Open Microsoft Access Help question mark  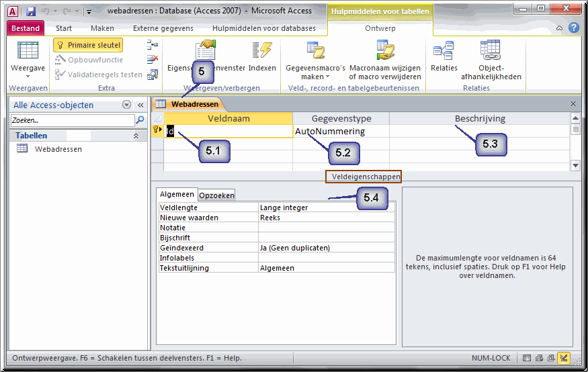[x=574, y=28]
